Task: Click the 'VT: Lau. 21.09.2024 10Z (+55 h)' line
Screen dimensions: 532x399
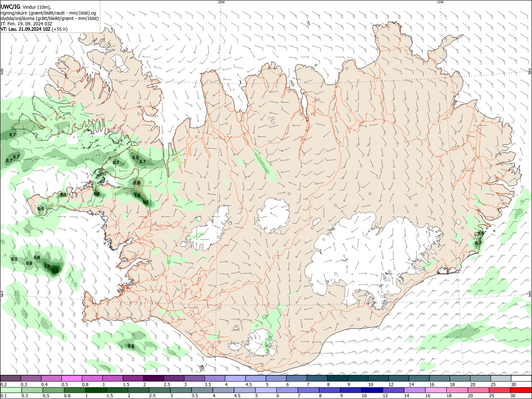Action: tap(34, 29)
